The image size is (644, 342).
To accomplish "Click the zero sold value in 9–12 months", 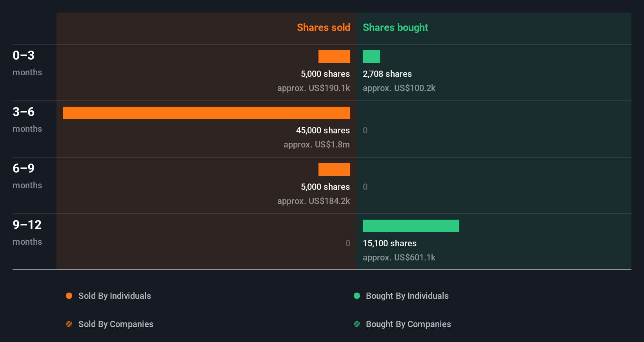I will (x=348, y=243).
